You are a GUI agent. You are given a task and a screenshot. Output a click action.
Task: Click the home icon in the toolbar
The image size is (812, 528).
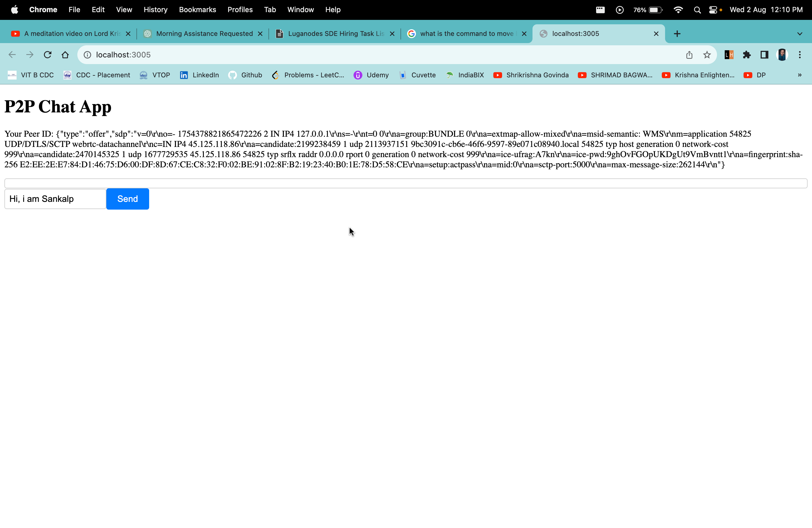65,55
